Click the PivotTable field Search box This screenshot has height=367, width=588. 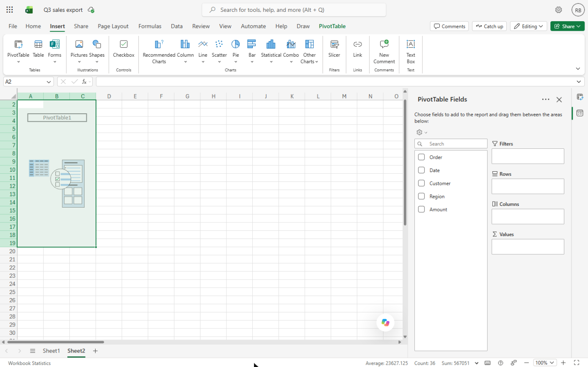tap(451, 144)
